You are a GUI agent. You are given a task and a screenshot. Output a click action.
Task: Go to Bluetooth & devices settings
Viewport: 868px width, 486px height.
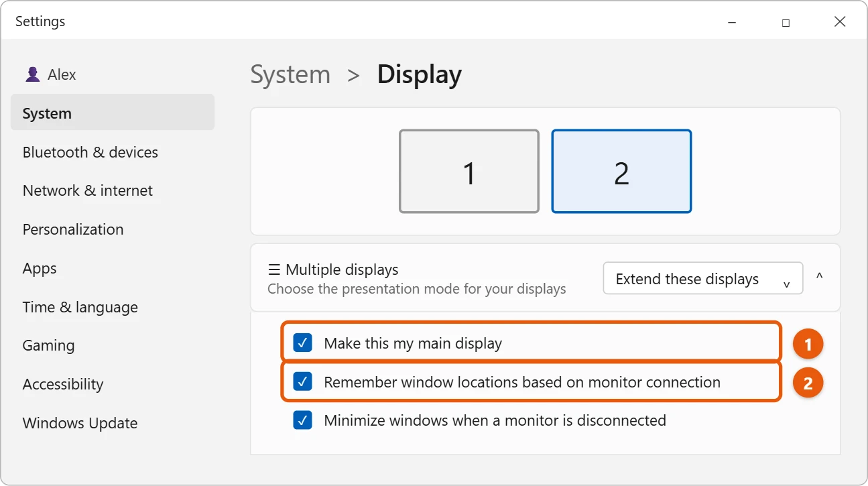pos(90,152)
